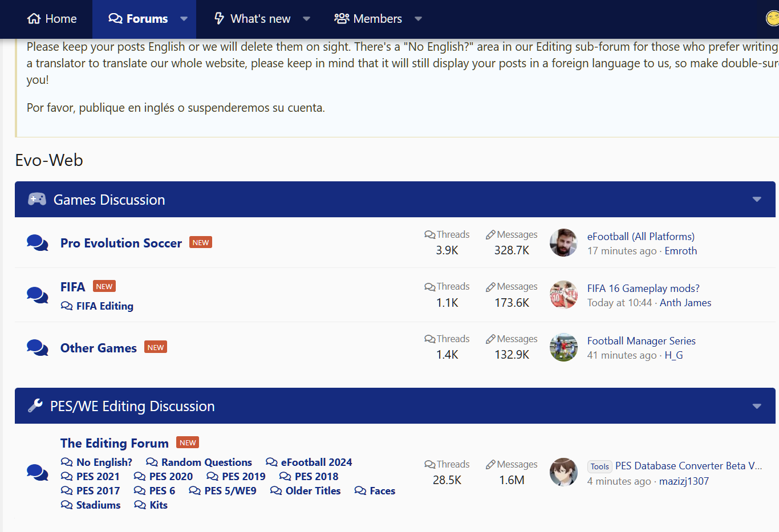The height and width of the screenshot is (532, 779).
Task: Collapse the PES/WE Editing Discussion category
Action: pos(757,406)
